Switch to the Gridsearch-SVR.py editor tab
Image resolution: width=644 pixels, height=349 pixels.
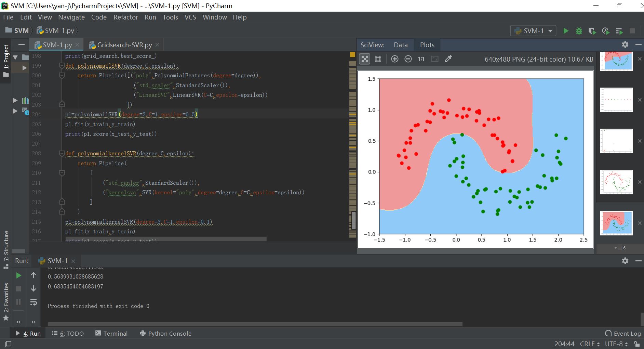124,45
